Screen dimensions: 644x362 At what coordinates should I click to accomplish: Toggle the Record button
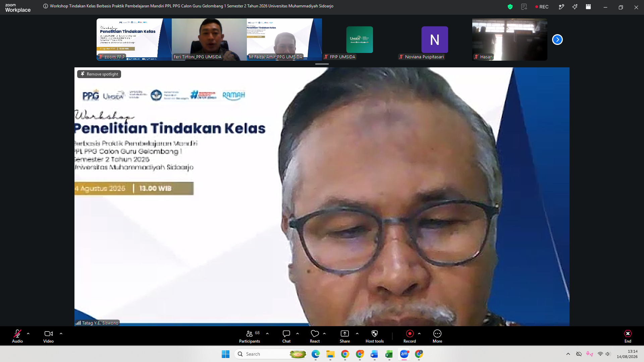point(410,336)
